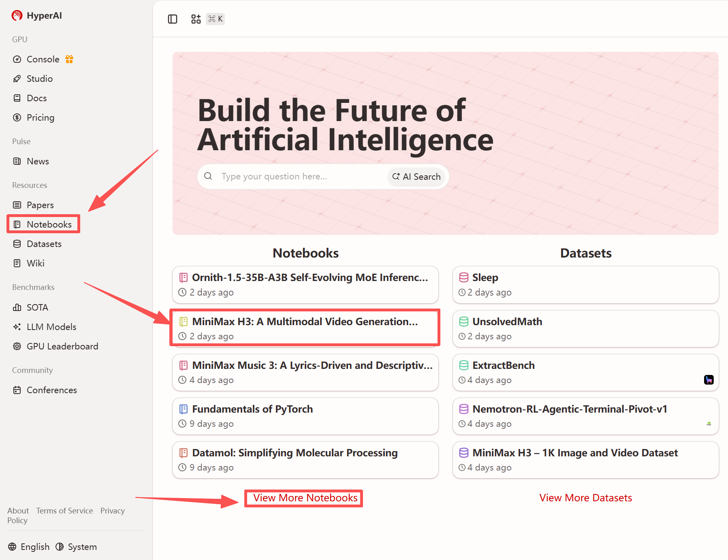Image resolution: width=728 pixels, height=560 pixels.
Task: Open the MiniMax H3 – 1K Image and Video Dataset
Action: click(x=586, y=460)
